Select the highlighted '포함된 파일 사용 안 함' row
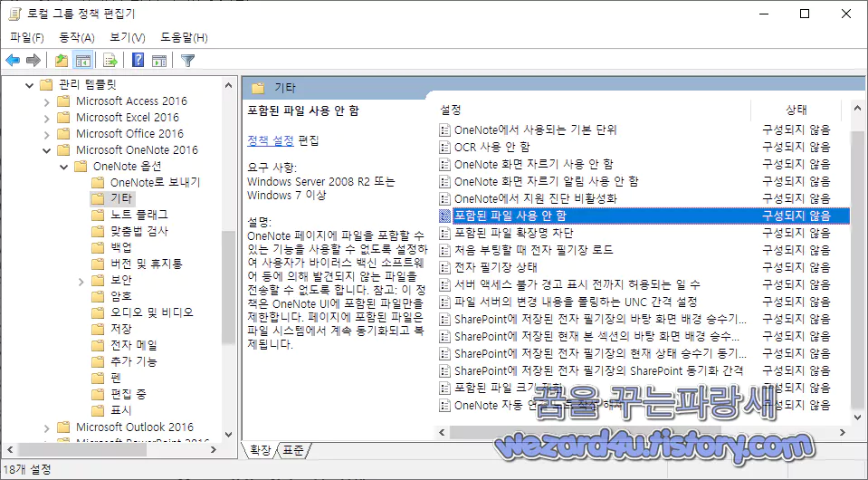Screen dimensions: 868x480 tap(644, 216)
